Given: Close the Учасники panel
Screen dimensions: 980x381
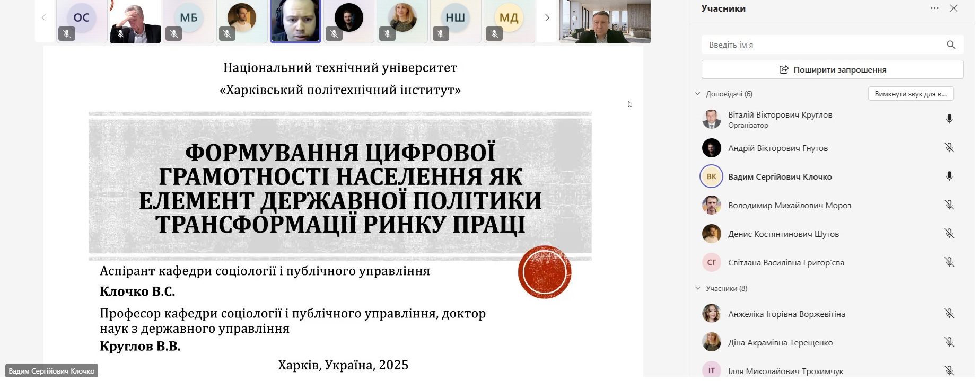Looking at the screenshot, I should pyautogui.click(x=953, y=8).
